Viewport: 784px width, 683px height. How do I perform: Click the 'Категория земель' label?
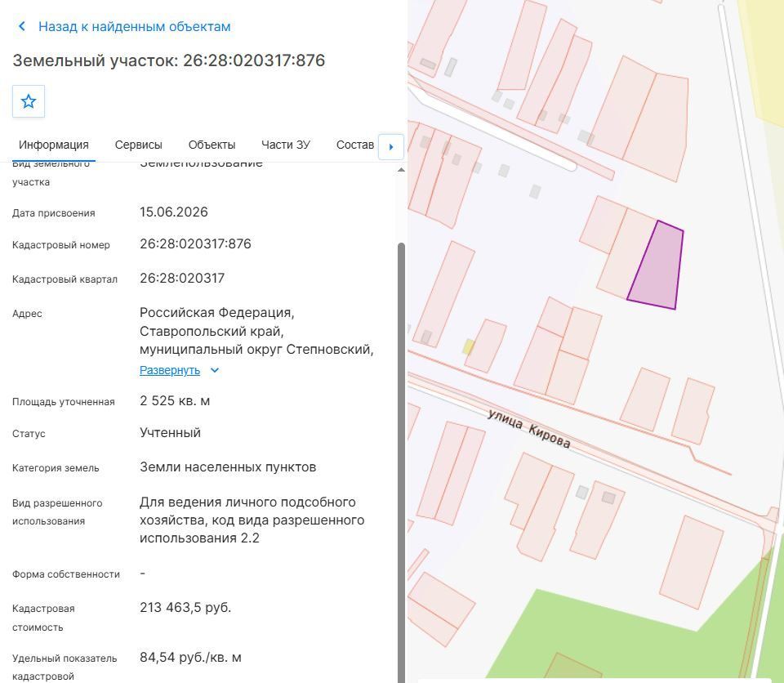point(56,468)
